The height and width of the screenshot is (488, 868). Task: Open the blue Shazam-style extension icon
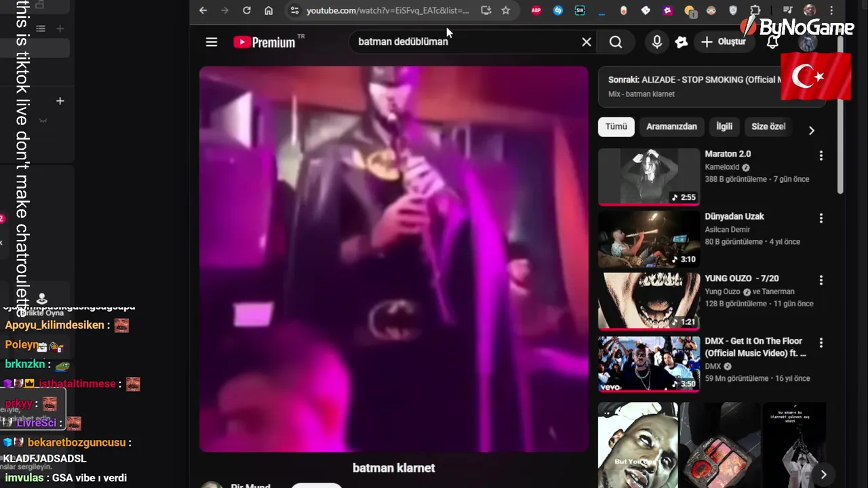[558, 10]
